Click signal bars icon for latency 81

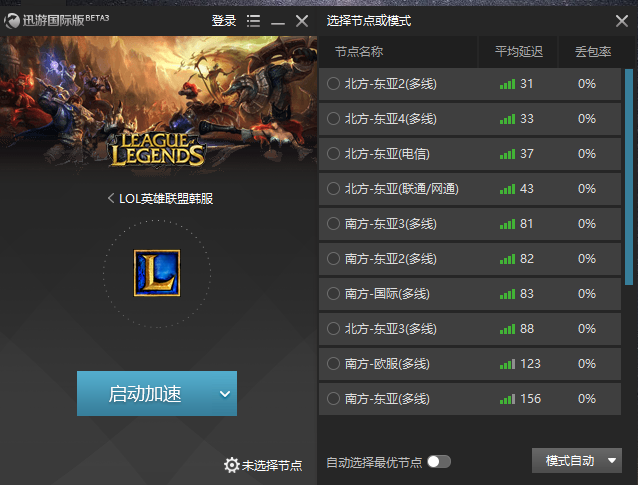(507, 224)
